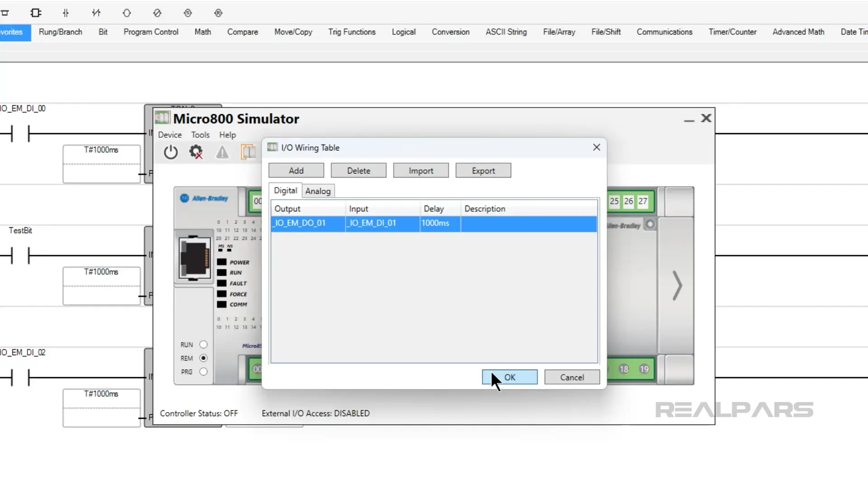Insert a direct coil instruction
The height and width of the screenshot is (488, 868).
127,13
